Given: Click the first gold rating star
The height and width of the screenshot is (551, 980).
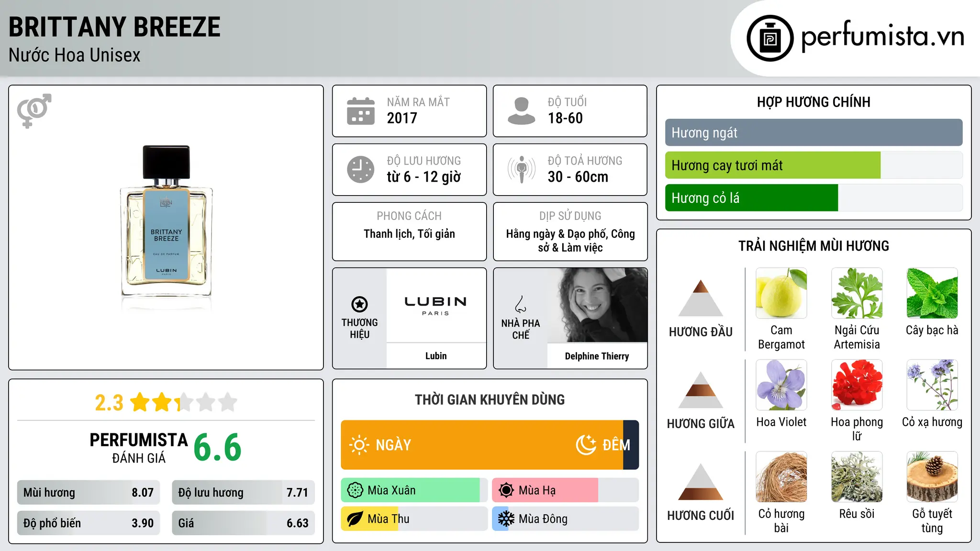Looking at the screenshot, I should 140,402.
